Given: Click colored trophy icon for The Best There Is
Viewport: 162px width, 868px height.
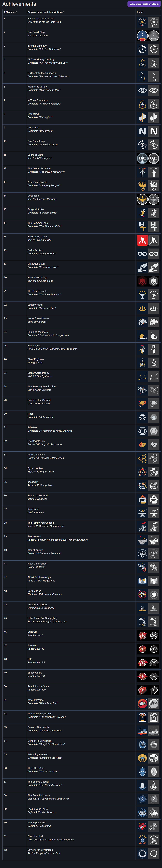Looking at the screenshot, I should (142, 294).
